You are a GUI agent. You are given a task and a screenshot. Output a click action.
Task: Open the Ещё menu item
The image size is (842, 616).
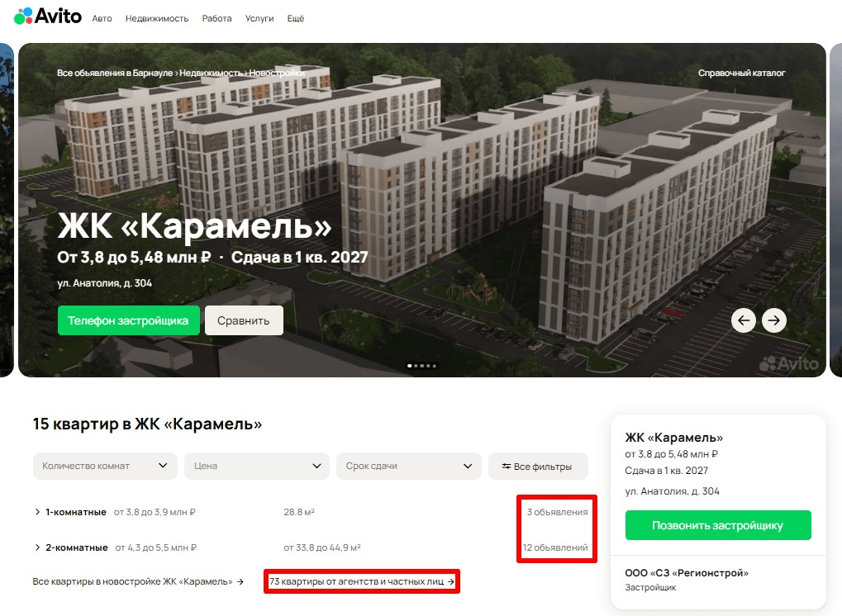click(295, 18)
